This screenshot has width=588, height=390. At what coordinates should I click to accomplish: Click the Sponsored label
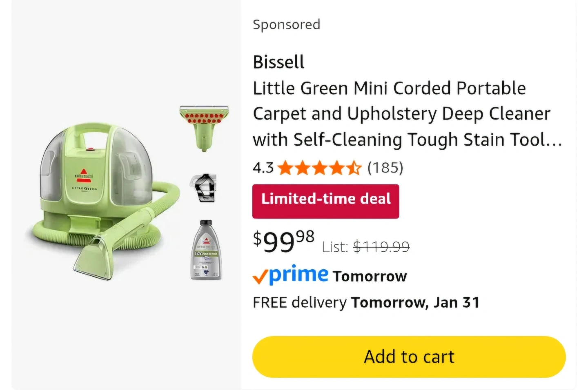(286, 24)
